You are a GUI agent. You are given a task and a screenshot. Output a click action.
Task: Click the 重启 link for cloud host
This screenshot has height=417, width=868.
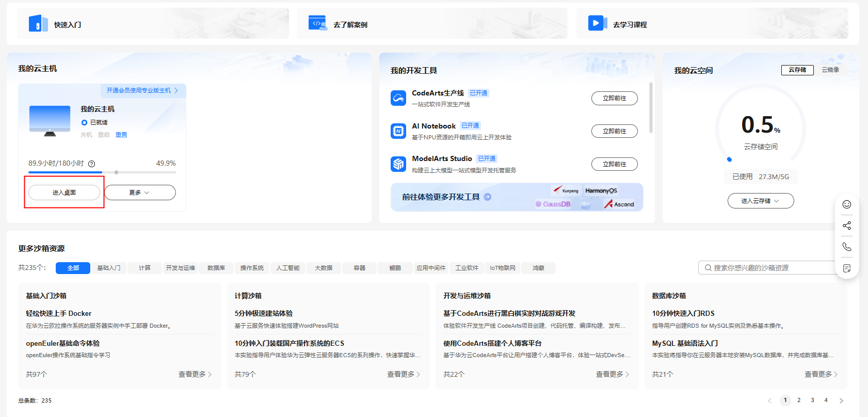[x=104, y=135]
